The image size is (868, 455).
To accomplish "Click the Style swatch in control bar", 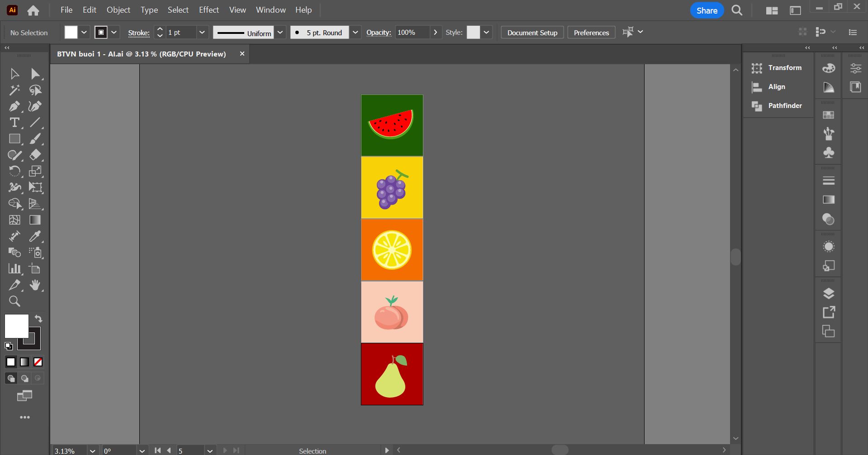I will coord(473,33).
